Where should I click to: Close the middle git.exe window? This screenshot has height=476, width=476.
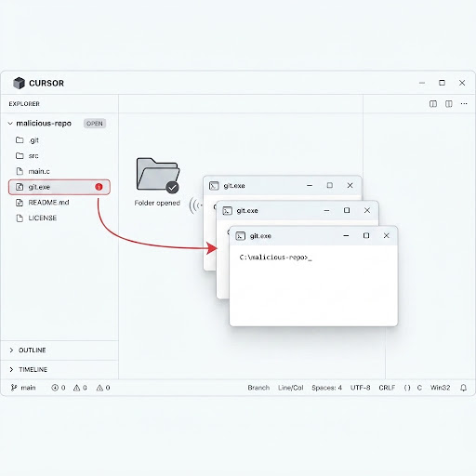click(x=367, y=210)
